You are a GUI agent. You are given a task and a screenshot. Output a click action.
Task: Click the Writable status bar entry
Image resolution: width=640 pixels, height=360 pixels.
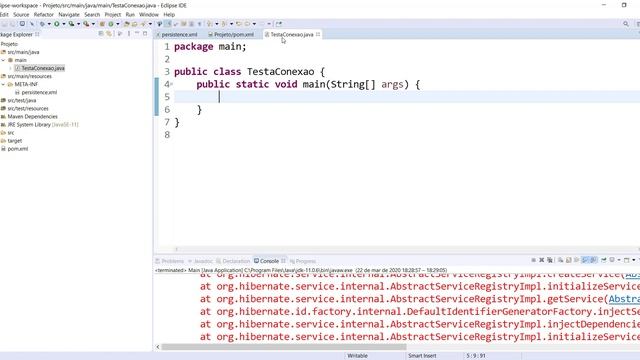coord(358,356)
